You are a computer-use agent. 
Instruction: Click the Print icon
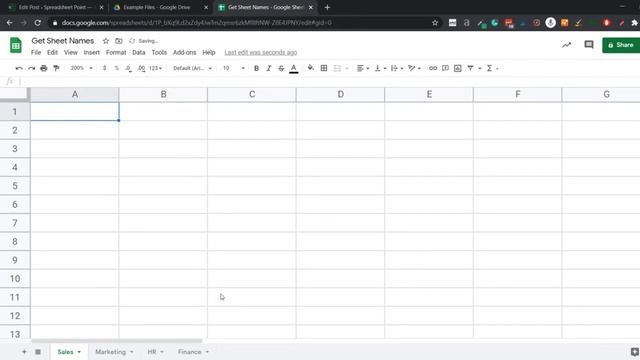click(x=44, y=68)
